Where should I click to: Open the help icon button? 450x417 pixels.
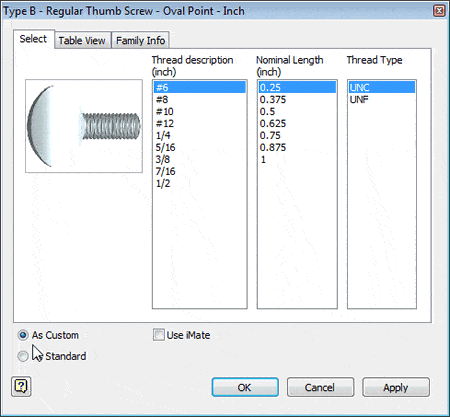tap(21, 387)
